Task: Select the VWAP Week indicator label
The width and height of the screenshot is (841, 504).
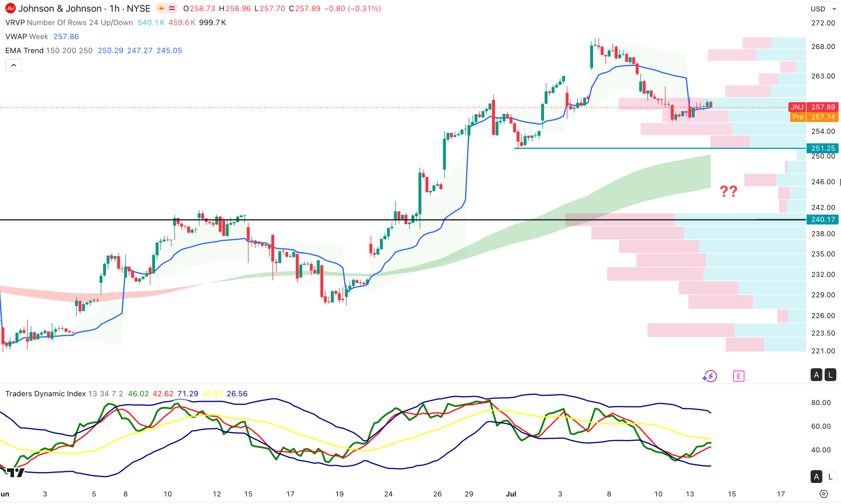Action: pos(27,36)
